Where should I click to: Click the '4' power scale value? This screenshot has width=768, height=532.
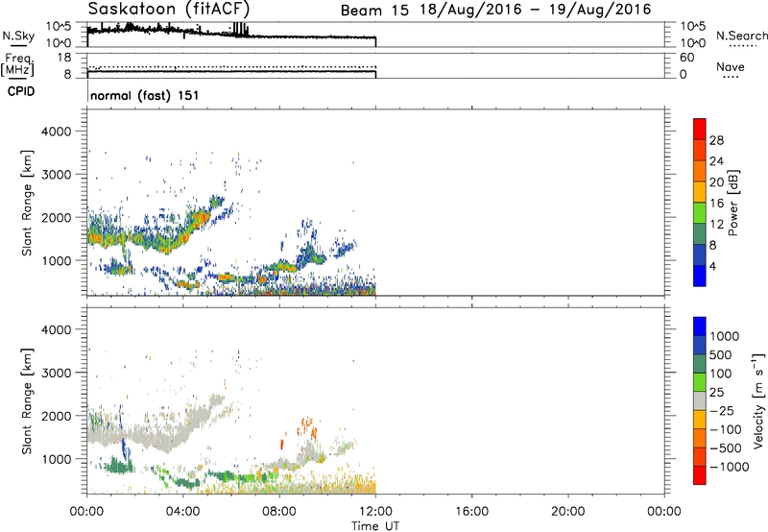tap(712, 266)
